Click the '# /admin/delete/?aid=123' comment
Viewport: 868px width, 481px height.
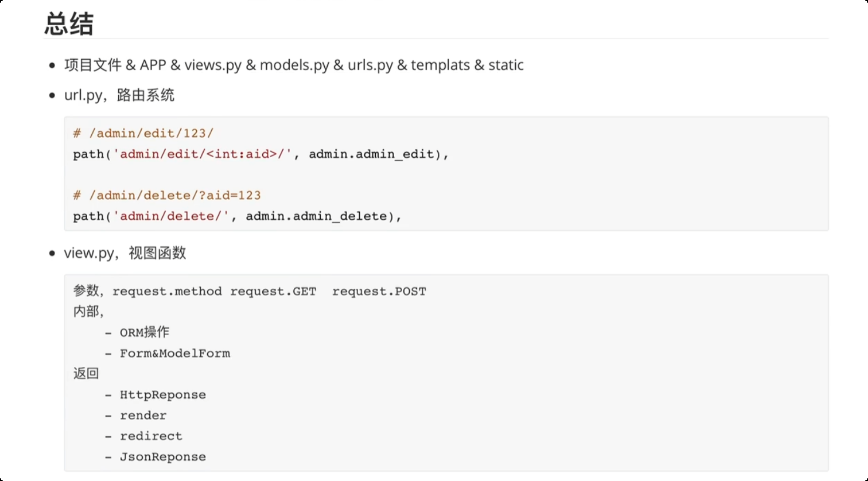pyautogui.click(x=167, y=196)
